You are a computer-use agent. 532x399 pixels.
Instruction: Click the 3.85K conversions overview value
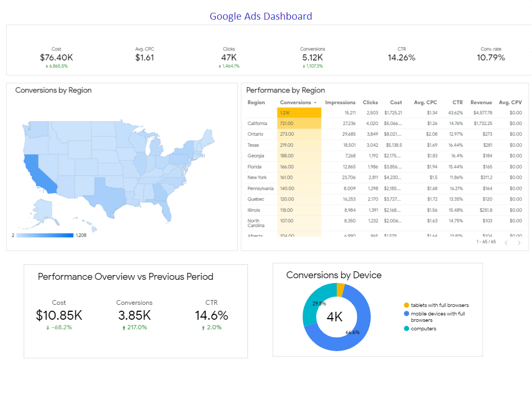135,315
